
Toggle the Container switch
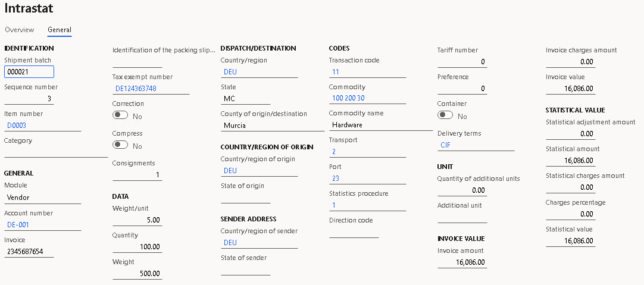click(x=445, y=115)
